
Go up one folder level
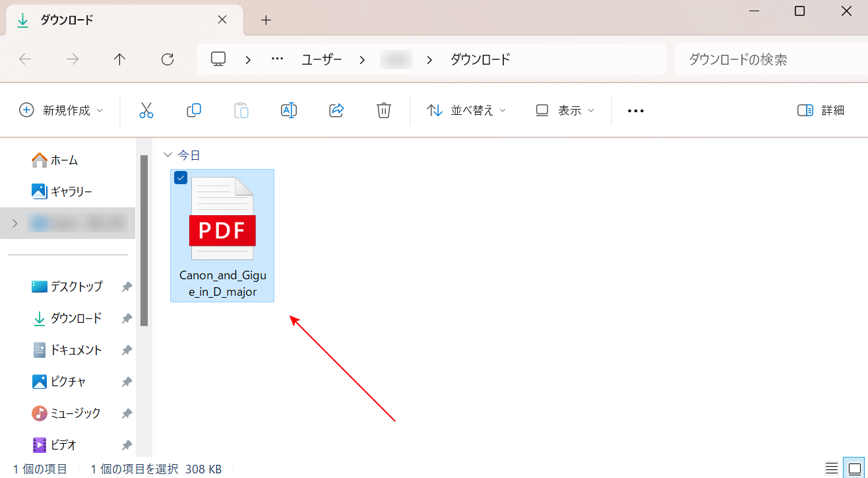(x=119, y=59)
